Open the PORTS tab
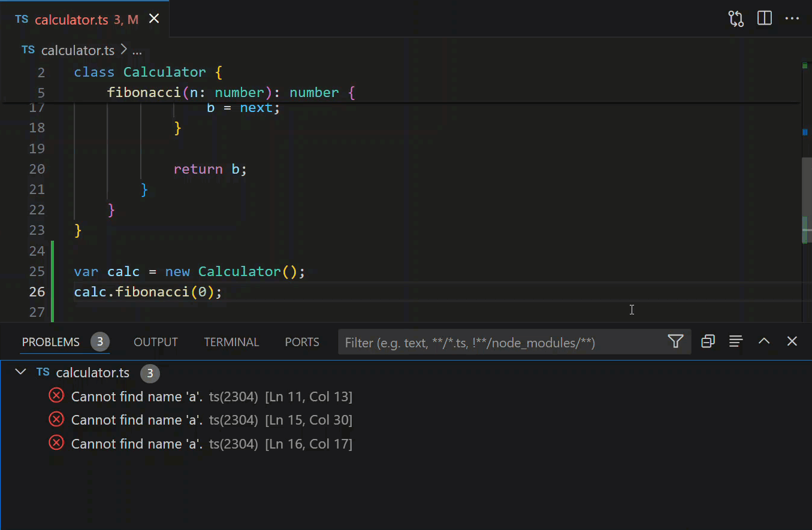The height and width of the screenshot is (530, 812). point(302,342)
